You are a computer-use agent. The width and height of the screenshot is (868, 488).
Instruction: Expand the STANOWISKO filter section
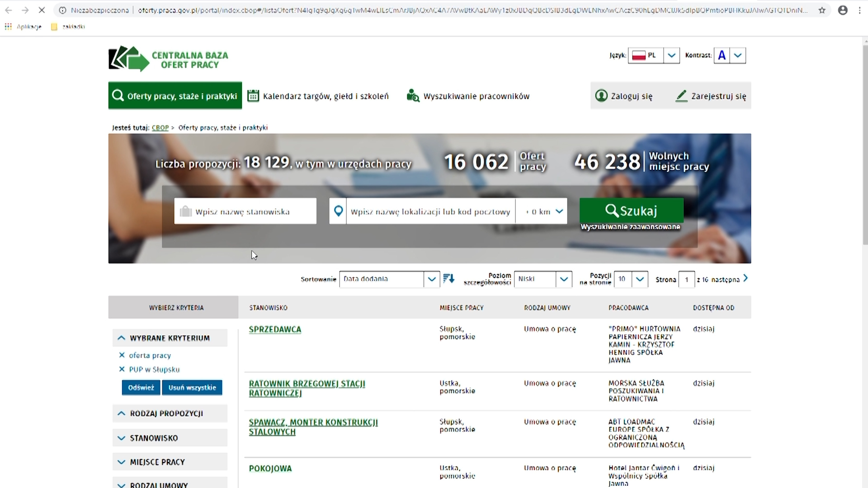click(170, 438)
